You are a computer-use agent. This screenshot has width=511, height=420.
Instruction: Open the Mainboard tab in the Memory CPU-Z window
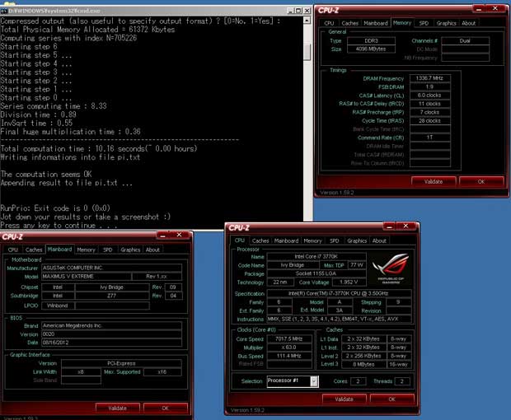[x=376, y=23]
